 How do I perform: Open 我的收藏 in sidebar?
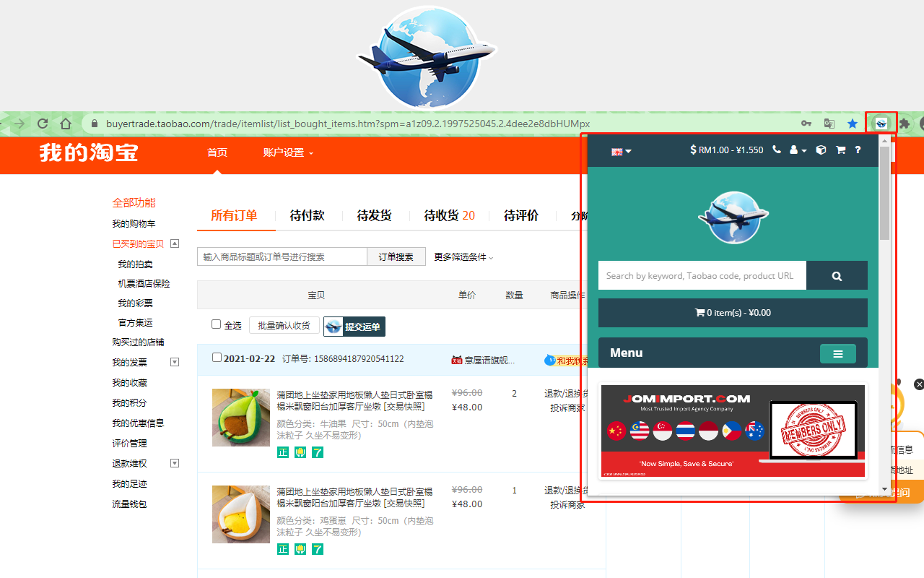coord(129,383)
